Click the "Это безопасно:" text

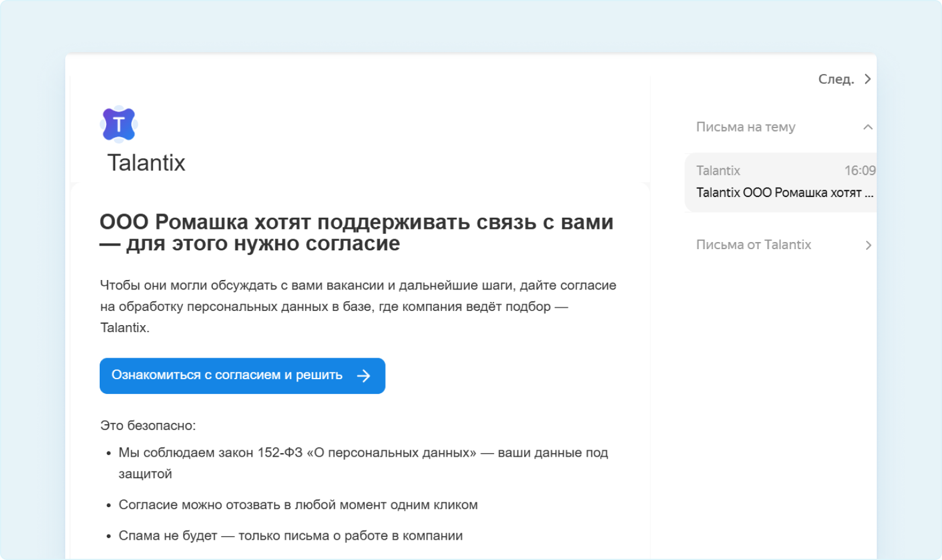coord(148,426)
